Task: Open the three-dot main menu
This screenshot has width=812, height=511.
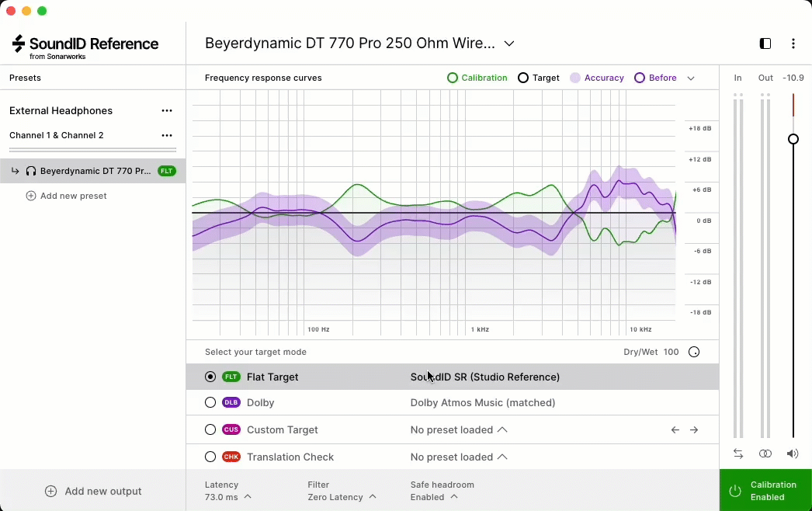Action: click(793, 43)
